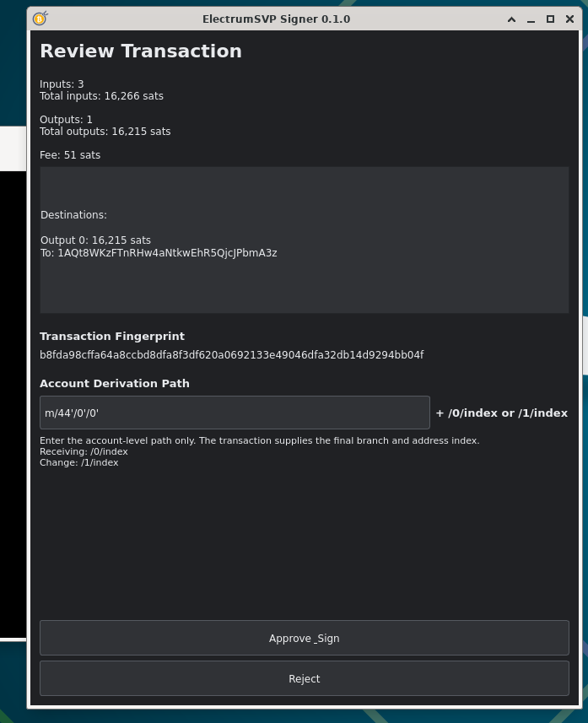This screenshot has height=723, width=588.
Task: Click the 'Output 0: 16,215 sats' line
Action: click(95, 240)
